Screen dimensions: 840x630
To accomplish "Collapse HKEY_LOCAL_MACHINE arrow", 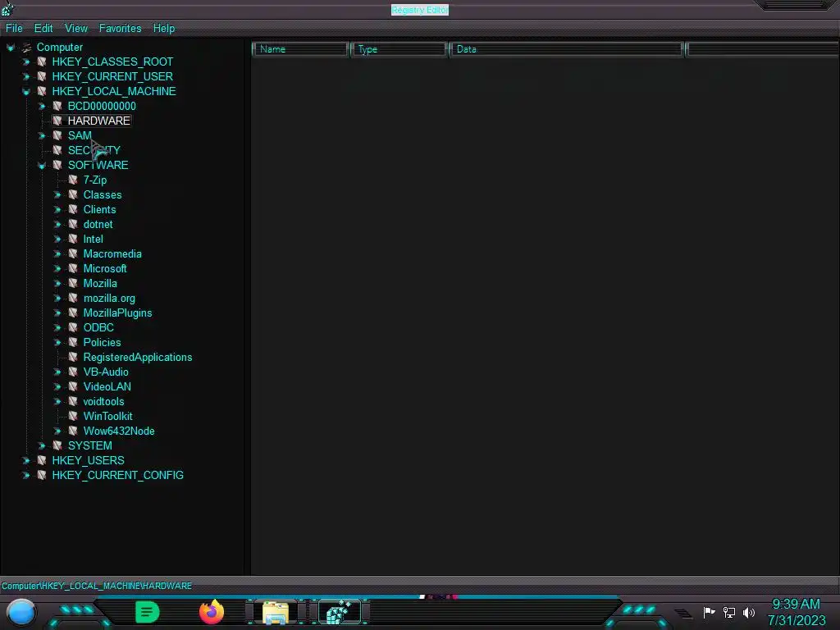I will click(x=25, y=92).
